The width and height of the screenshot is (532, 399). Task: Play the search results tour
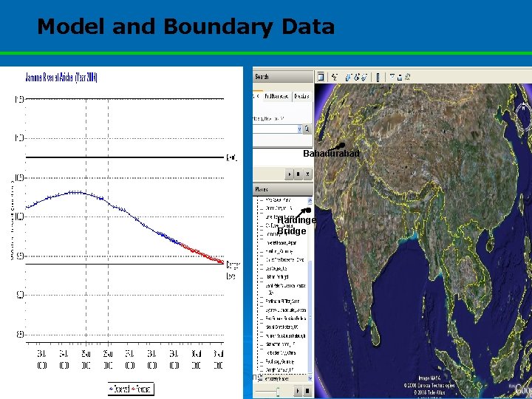(289, 174)
